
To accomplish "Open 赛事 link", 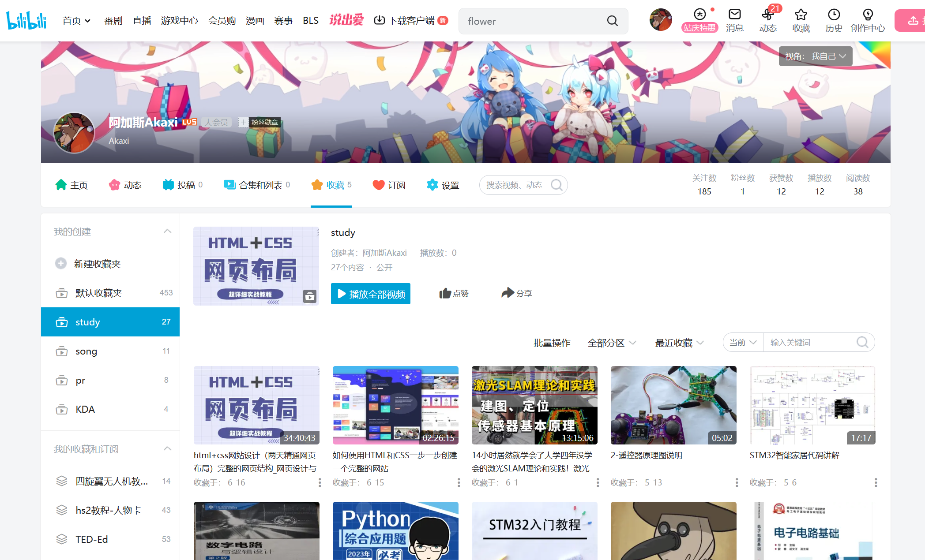I will point(283,21).
